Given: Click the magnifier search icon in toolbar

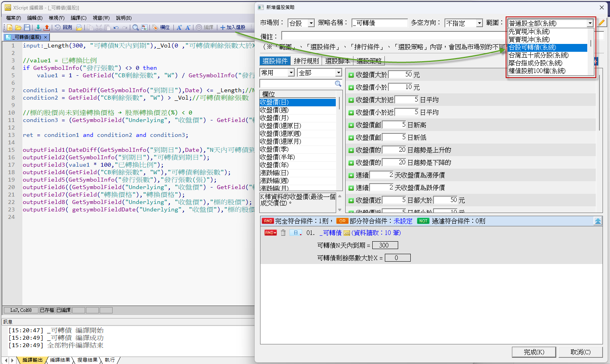Looking at the screenshot, I should point(135,27).
